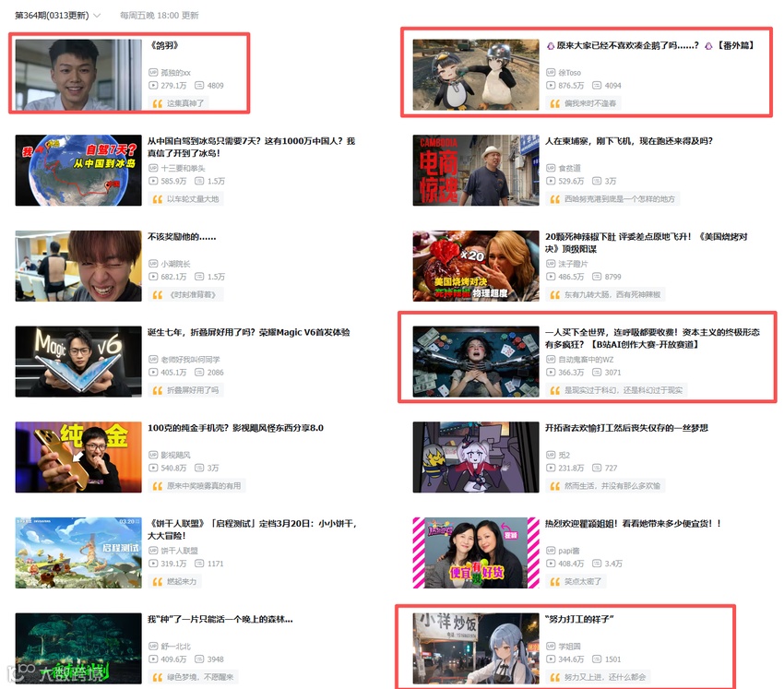
Task: Open the title 诞生七年，折叠屏好用了吗
Action: pyautogui.click(x=249, y=332)
